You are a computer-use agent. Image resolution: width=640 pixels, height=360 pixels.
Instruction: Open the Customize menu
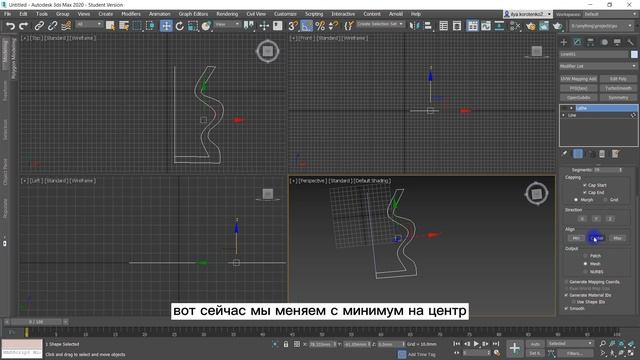tap(285, 14)
